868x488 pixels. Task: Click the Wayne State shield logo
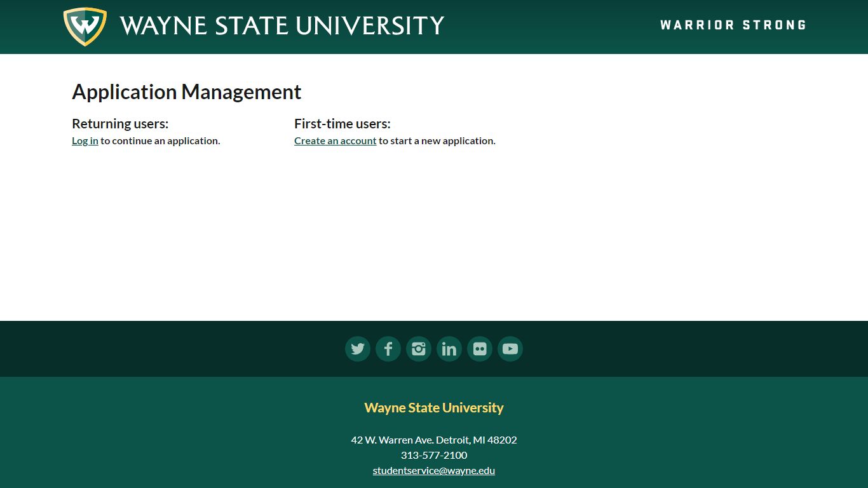(x=85, y=25)
